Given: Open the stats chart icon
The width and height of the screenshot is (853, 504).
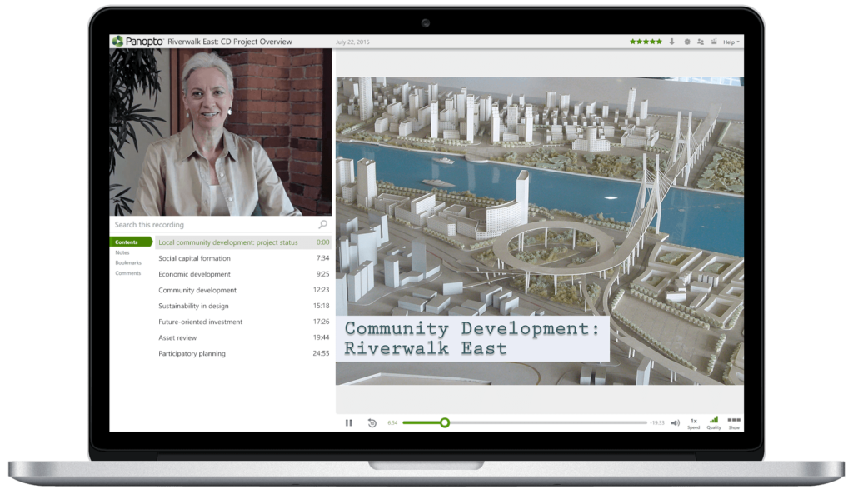Looking at the screenshot, I should click(713, 42).
